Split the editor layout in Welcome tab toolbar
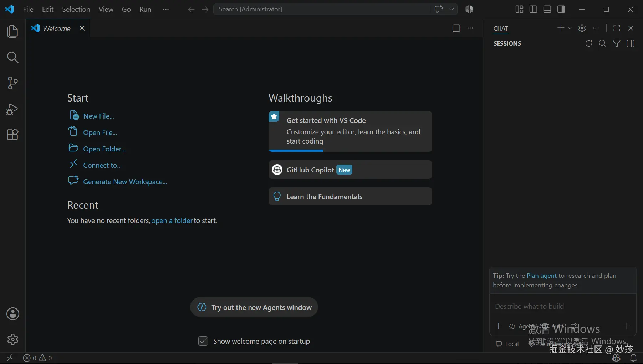This screenshot has width=643, height=364. [x=456, y=28]
